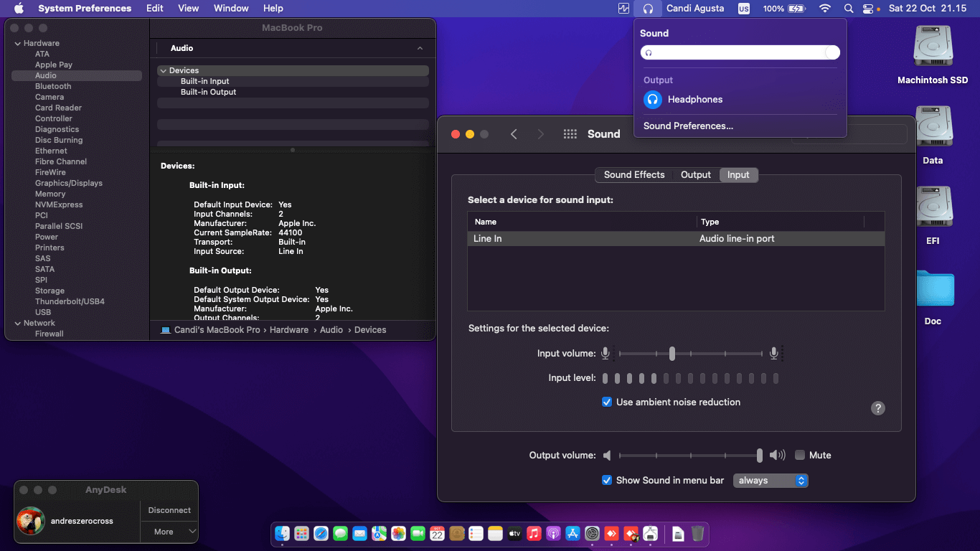
Task: Click the Disconnect button in AnyDesk
Action: pyautogui.click(x=169, y=510)
